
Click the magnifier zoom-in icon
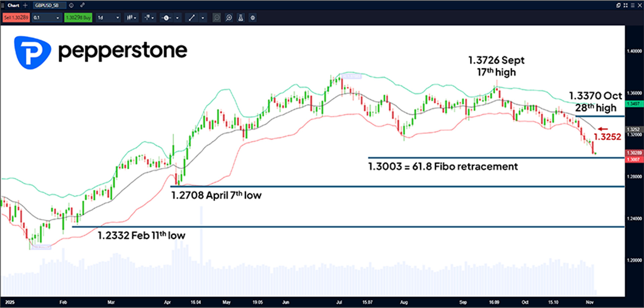(229, 17)
